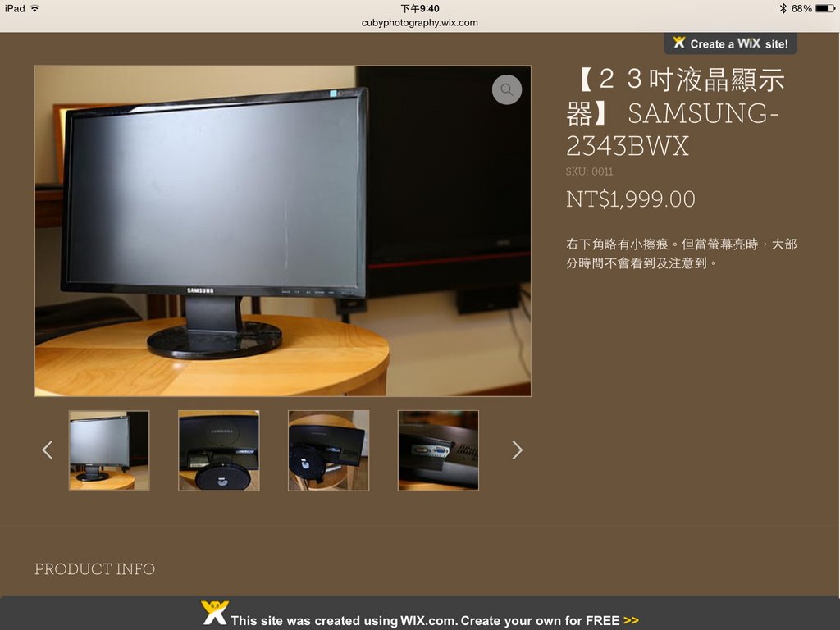Screen dimensions: 840x630
Task: Click the yellow >> arrows in bottom banner
Action: point(631,621)
